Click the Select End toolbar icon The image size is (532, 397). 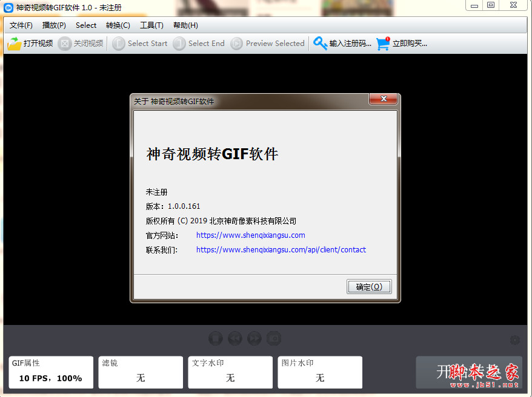[179, 43]
